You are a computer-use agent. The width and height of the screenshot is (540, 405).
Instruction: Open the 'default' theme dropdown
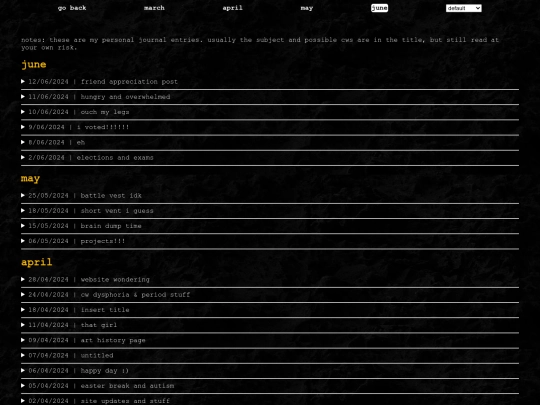464,8
